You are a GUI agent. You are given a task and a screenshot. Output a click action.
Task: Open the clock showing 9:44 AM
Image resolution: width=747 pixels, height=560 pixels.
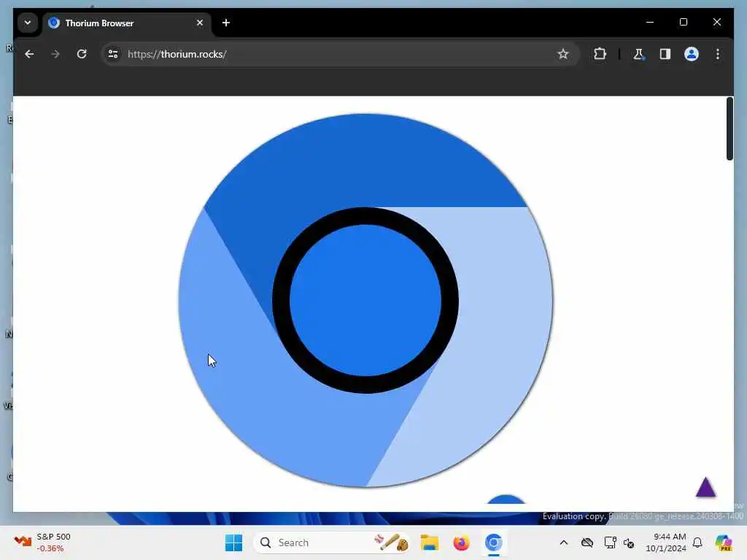pos(665,542)
